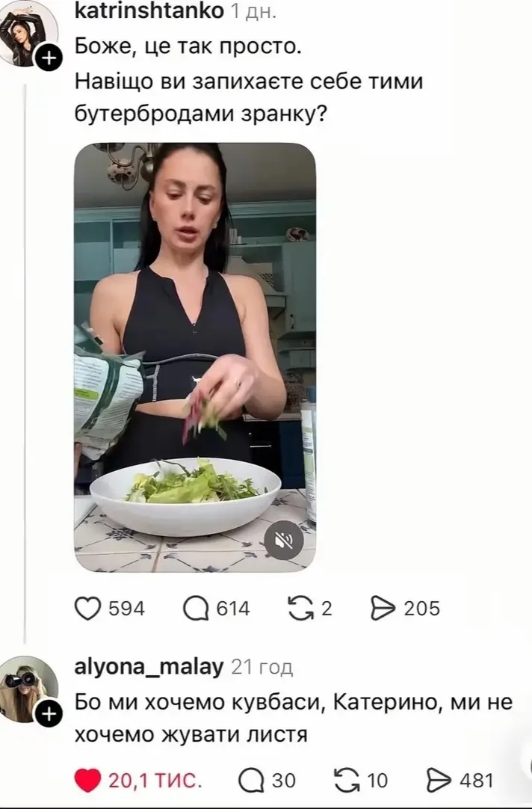Share katrinshtanko post via send icon
Image resolution: width=532 pixels, height=809 pixels.
pos(383,609)
